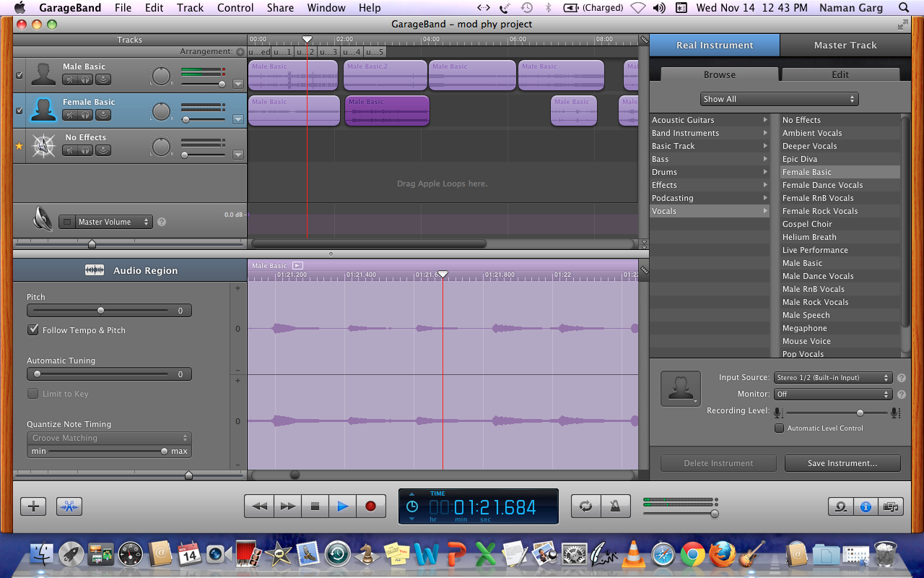Uncheck Follow Tempo & Pitch

coord(33,330)
